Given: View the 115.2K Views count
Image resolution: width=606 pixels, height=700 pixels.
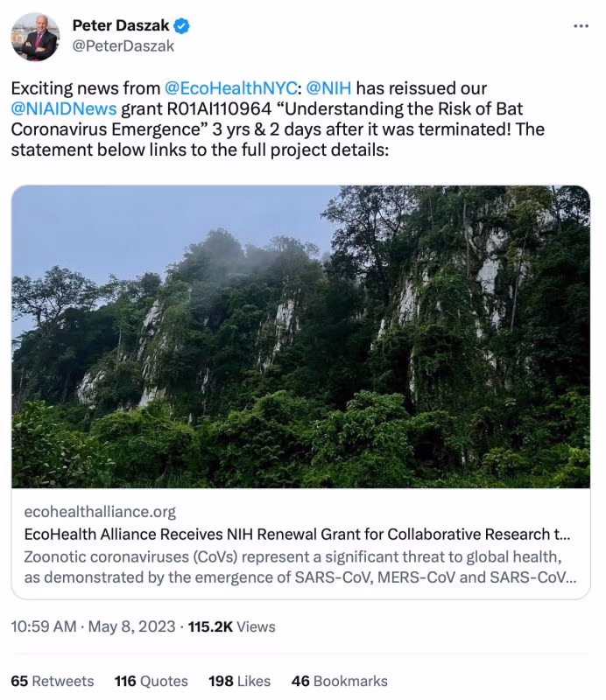Looking at the screenshot, I should pyautogui.click(x=231, y=626).
